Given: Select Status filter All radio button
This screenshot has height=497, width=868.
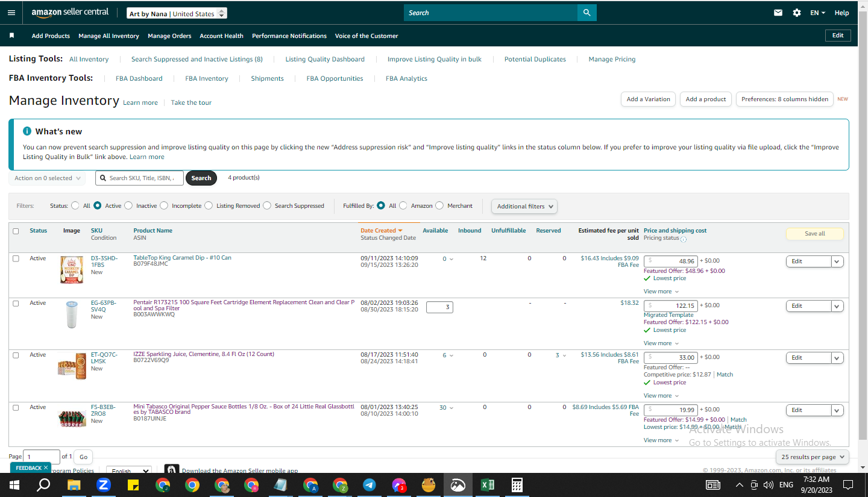Looking at the screenshot, I should coord(75,205).
